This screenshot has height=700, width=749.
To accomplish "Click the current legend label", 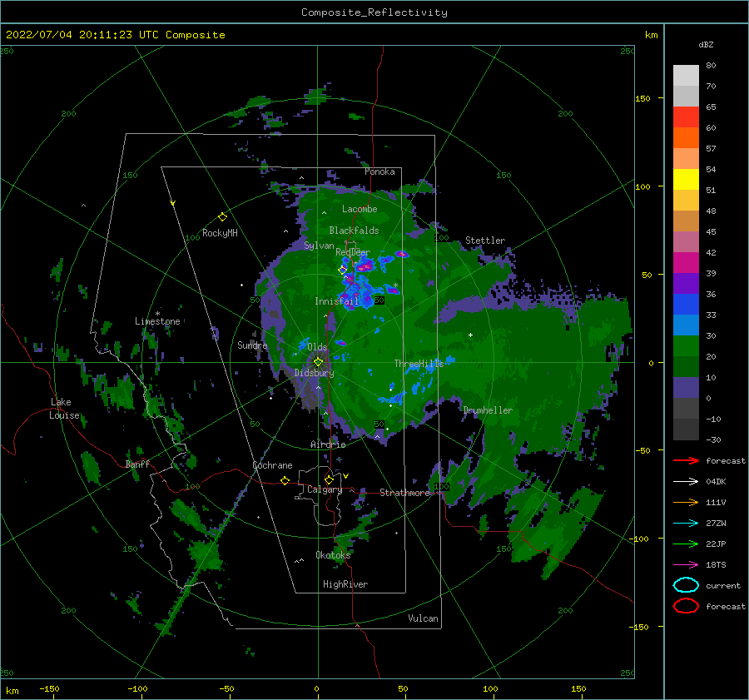I will tap(723, 585).
